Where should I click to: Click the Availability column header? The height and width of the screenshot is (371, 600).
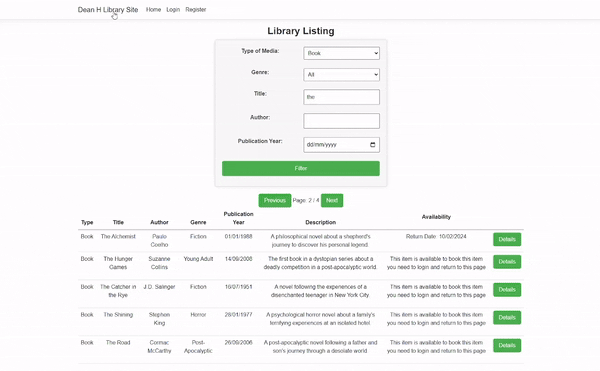436,217
